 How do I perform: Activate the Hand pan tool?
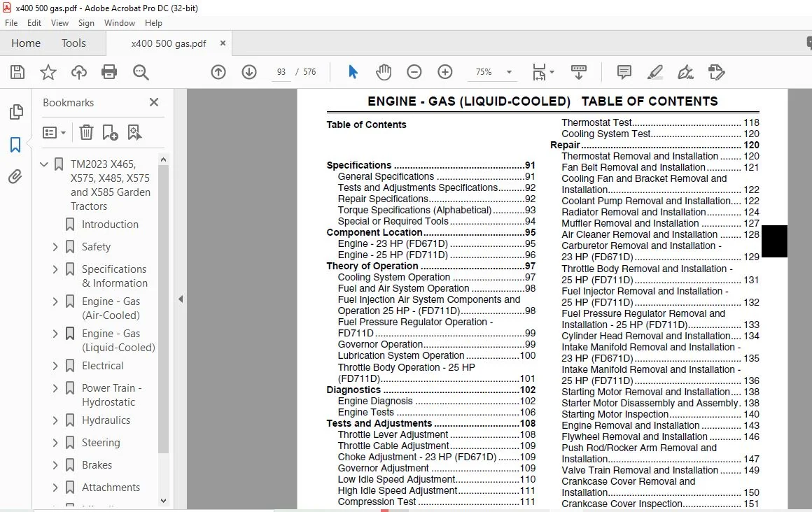(384, 72)
